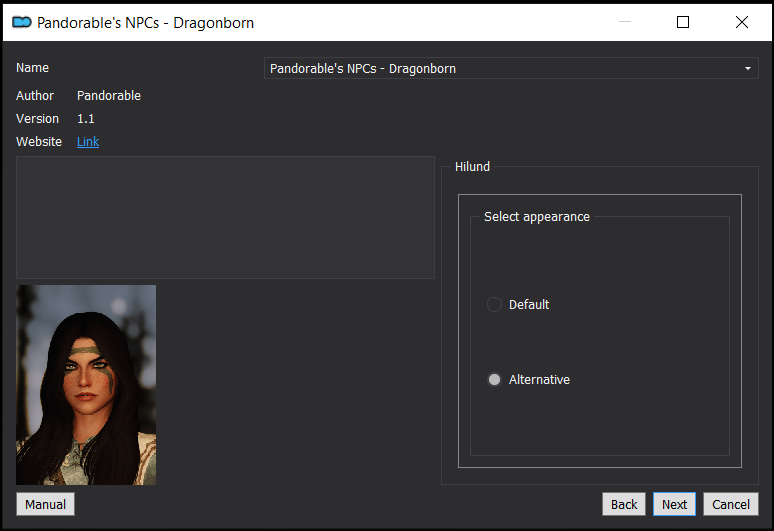Image resolution: width=774 pixels, height=531 pixels.
Task: Click the "Name" label
Action: pos(32,68)
